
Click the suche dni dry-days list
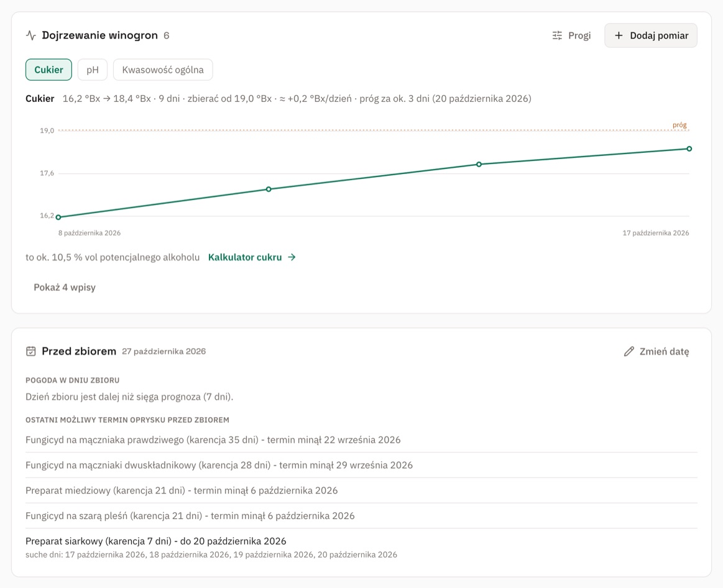211,555
